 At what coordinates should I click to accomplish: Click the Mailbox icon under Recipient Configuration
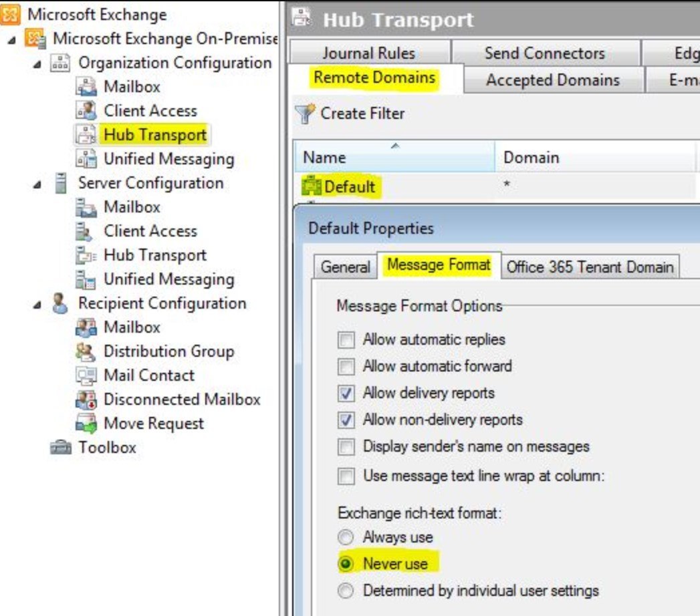(86, 327)
